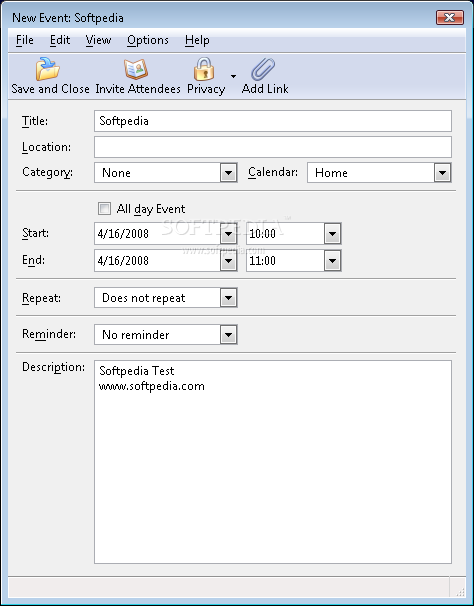Click the End date field 4/16/2008
This screenshot has width=474, height=606.
(157, 261)
